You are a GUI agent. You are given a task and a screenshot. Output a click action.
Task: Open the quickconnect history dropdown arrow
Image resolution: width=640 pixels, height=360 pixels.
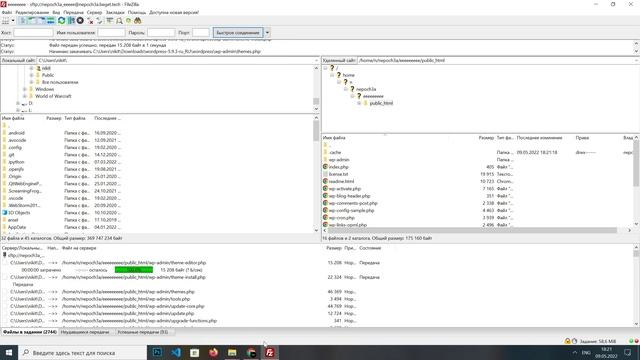point(267,33)
